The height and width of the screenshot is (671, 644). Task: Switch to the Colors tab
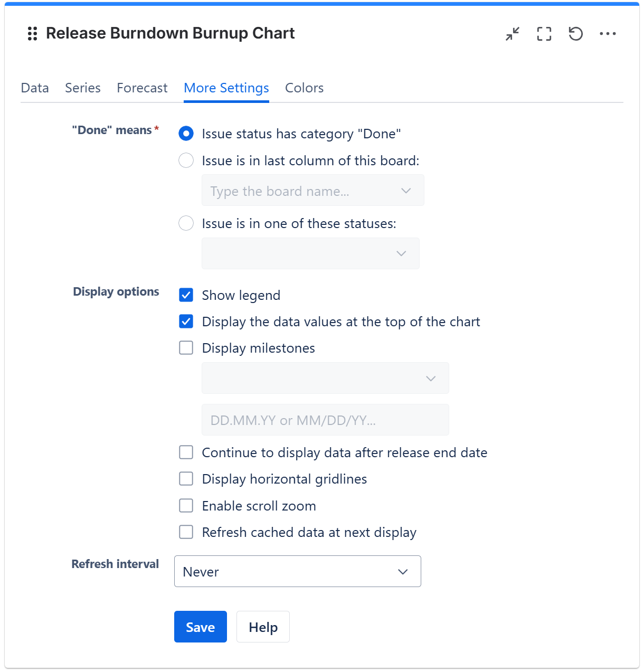coord(304,88)
